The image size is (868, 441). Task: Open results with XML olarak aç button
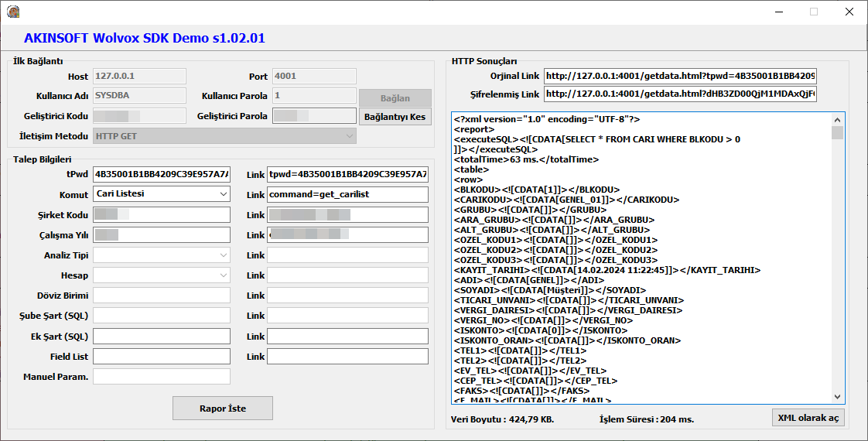tap(808, 418)
